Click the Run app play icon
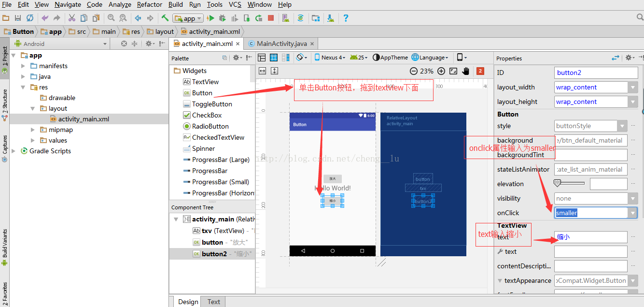 click(x=210, y=18)
